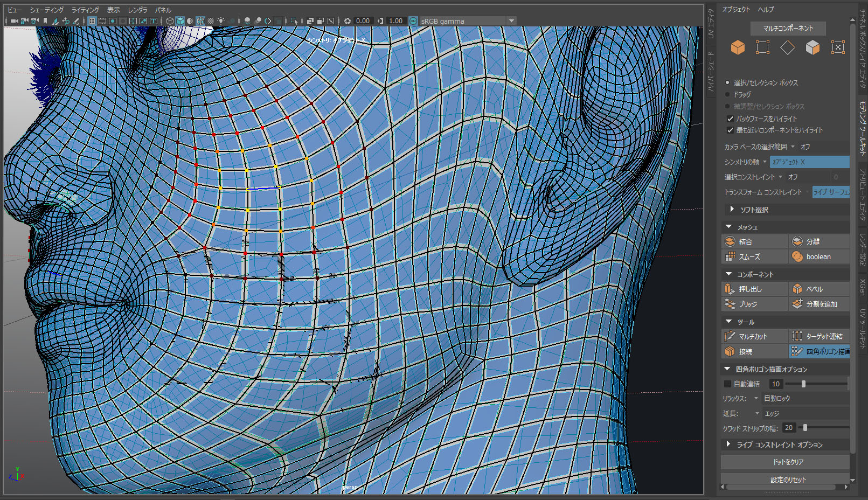Toggle use all lights icon

(x=221, y=21)
